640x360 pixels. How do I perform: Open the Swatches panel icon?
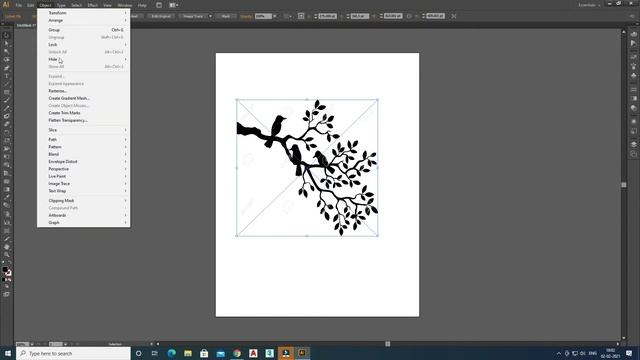click(633, 57)
